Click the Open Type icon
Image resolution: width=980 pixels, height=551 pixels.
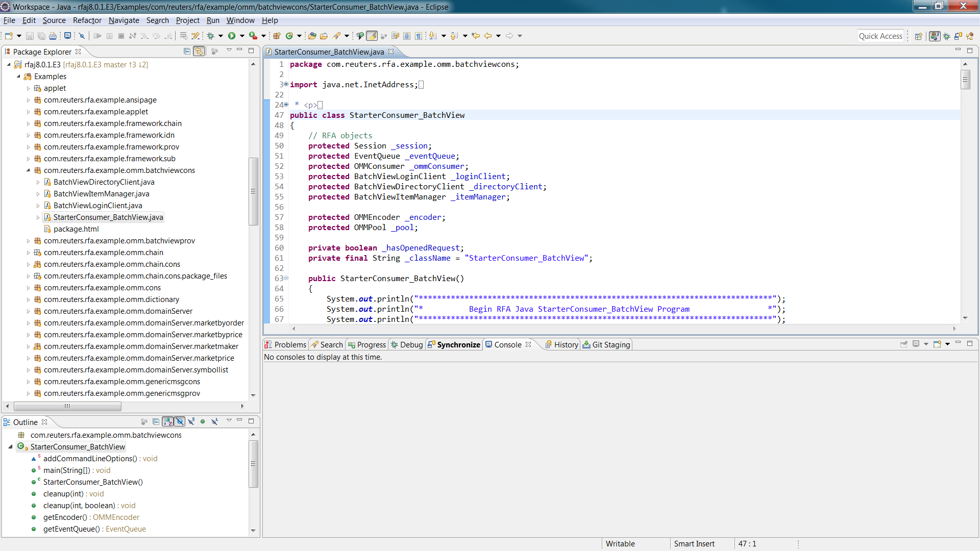312,36
